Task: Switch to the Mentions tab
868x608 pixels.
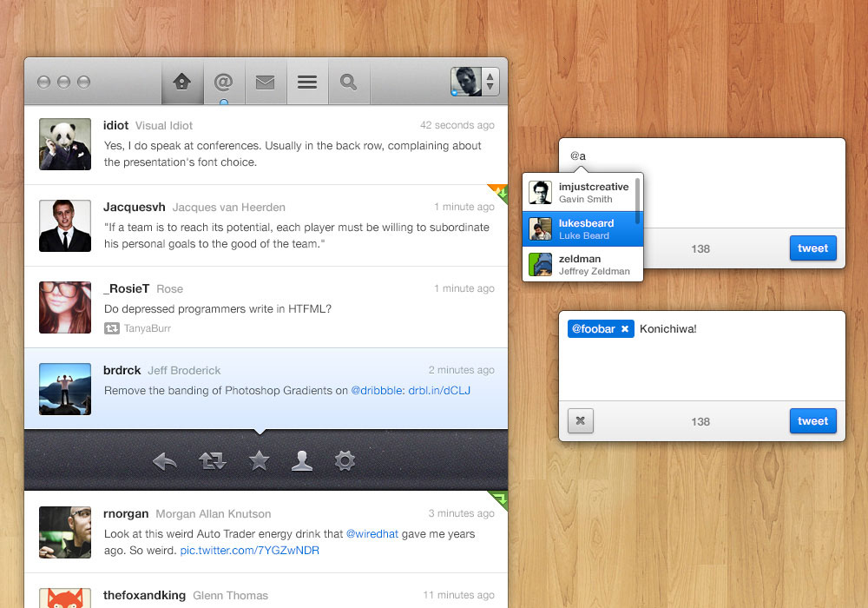Action: [223, 83]
